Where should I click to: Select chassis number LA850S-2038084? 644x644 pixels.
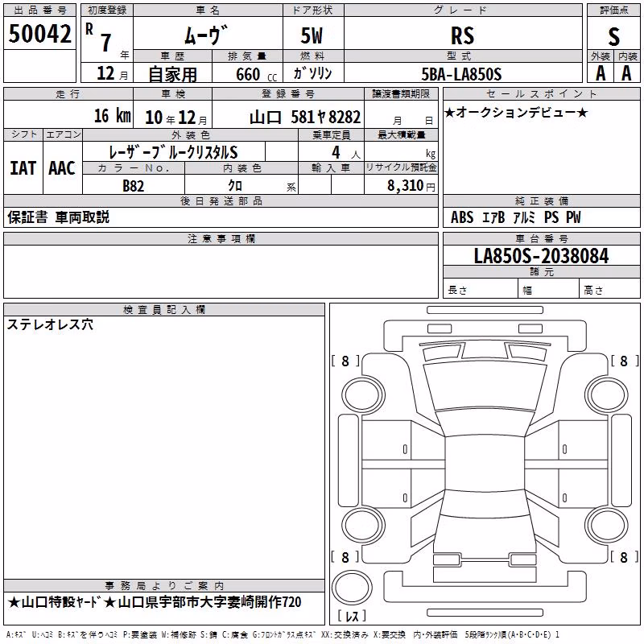coord(541,256)
